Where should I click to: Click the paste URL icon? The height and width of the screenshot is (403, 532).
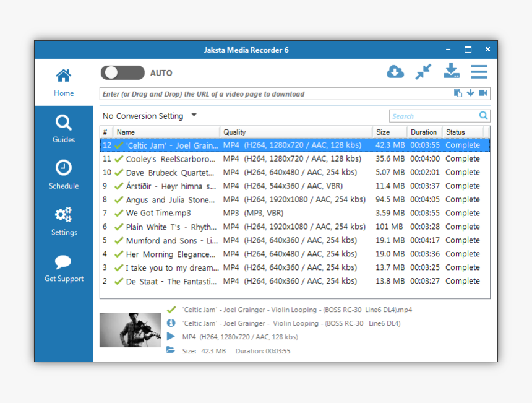click(458, 93)
